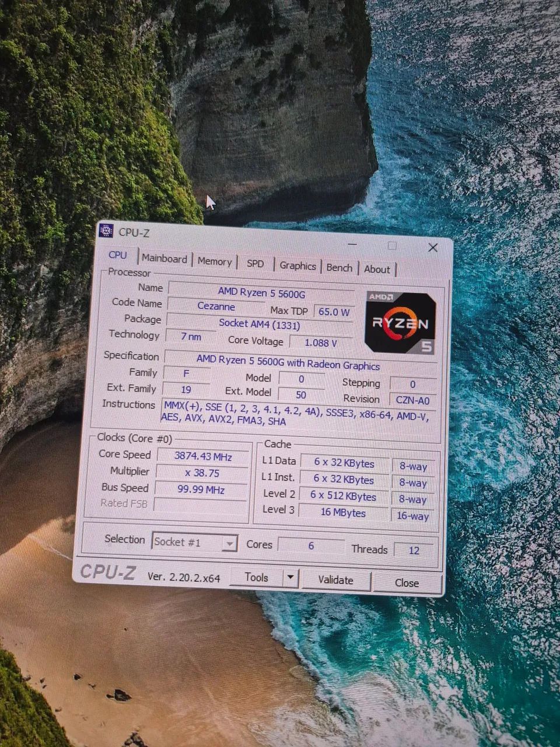
Task: Switch to the Mainboard tab
Action: click(164, 259)
